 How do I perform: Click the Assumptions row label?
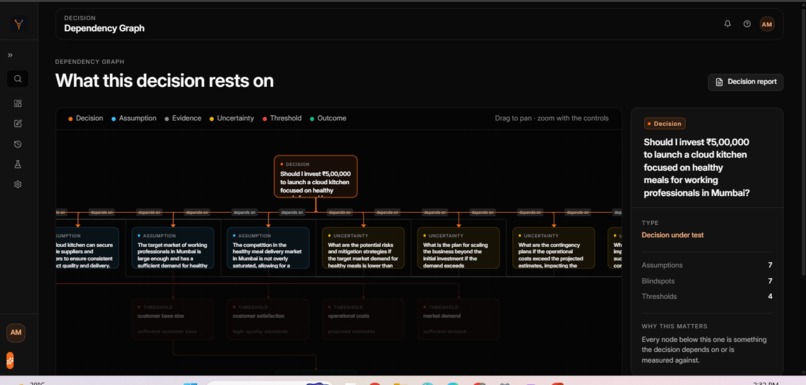pos(662,265)
